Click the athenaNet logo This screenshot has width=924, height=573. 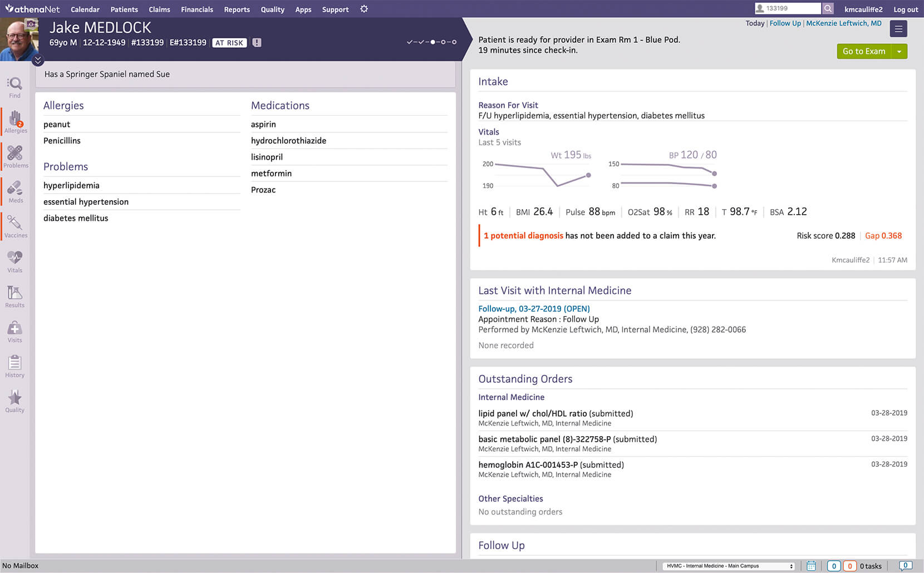(32, 9)
